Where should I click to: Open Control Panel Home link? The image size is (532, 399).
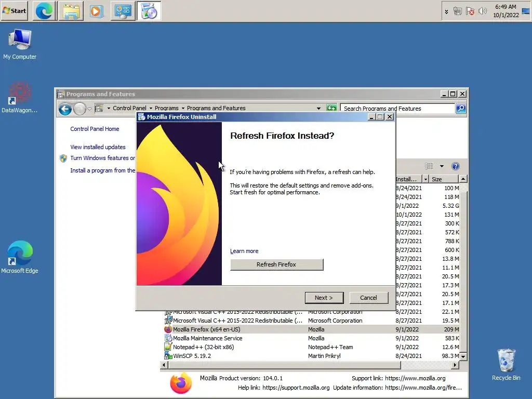click(x=95, y=129)
